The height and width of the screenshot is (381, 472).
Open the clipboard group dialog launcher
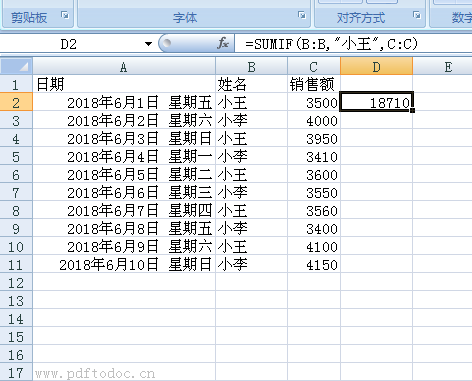65,15
